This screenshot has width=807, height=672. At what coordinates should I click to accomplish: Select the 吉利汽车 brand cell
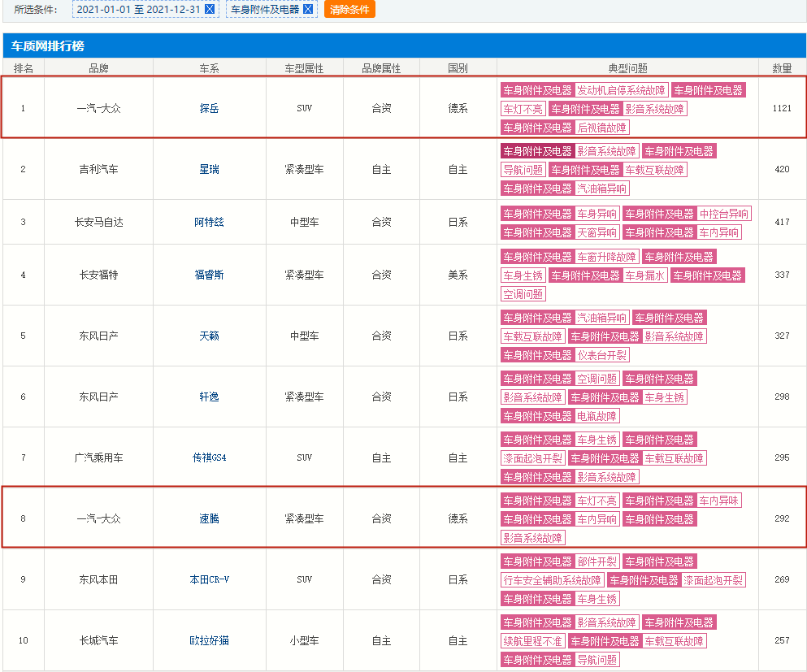[98, 169]
